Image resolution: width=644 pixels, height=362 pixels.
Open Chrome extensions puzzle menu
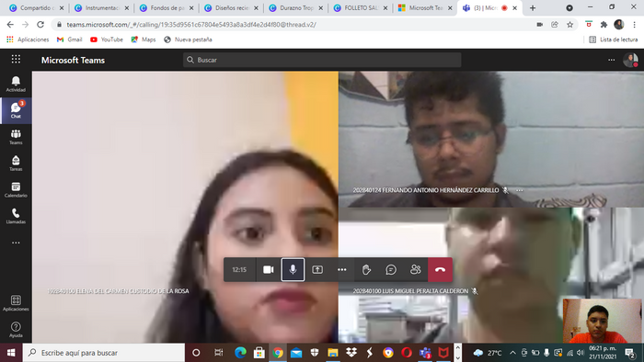pyautogui.click(x=604, y=25)
